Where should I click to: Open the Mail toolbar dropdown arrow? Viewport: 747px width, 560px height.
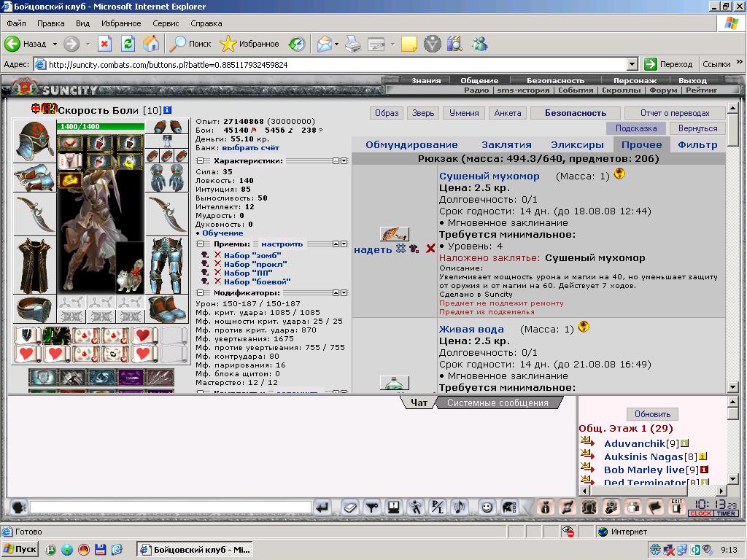tap(336, 44)
